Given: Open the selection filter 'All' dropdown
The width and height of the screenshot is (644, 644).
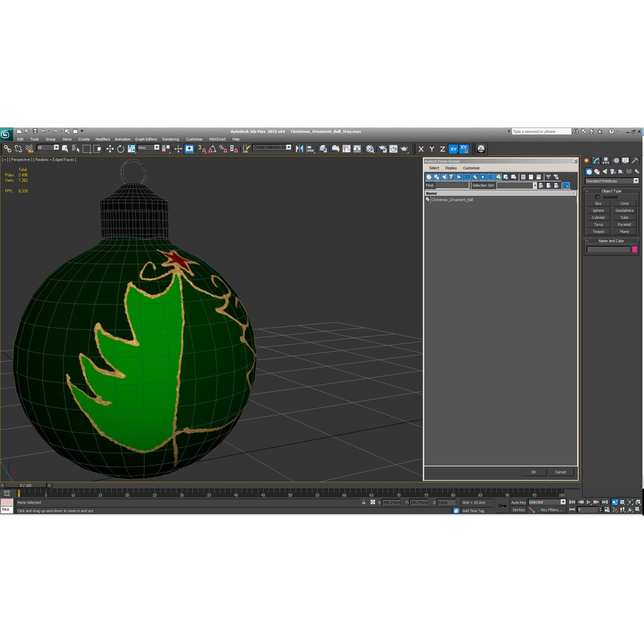Looking at the screenshot, I should [48, 147].
